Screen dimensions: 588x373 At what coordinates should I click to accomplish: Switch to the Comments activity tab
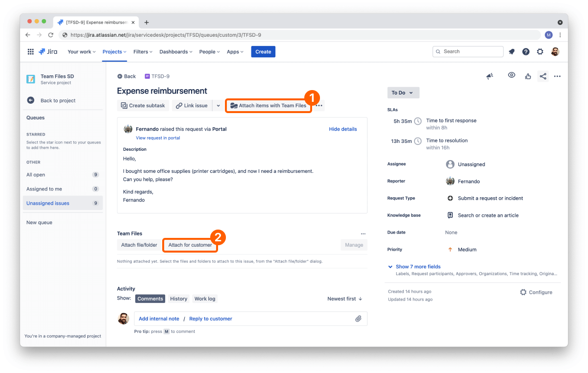tap(150, 299)
